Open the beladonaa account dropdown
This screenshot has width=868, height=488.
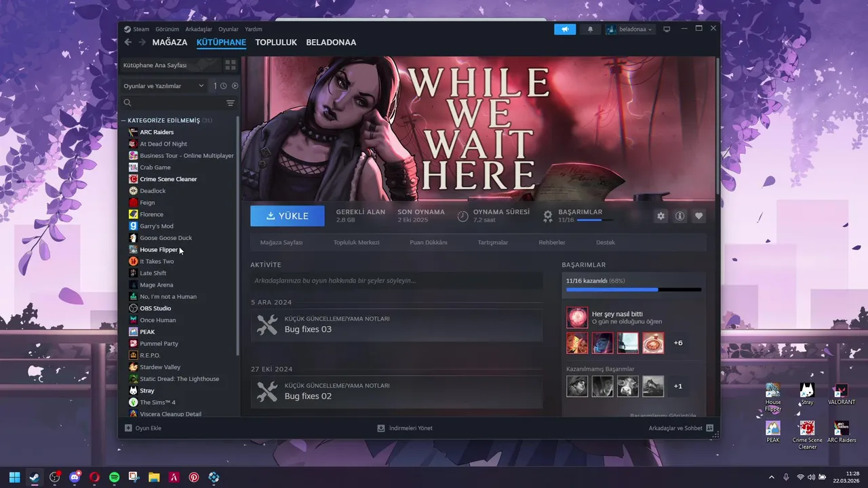coord(629,29)
